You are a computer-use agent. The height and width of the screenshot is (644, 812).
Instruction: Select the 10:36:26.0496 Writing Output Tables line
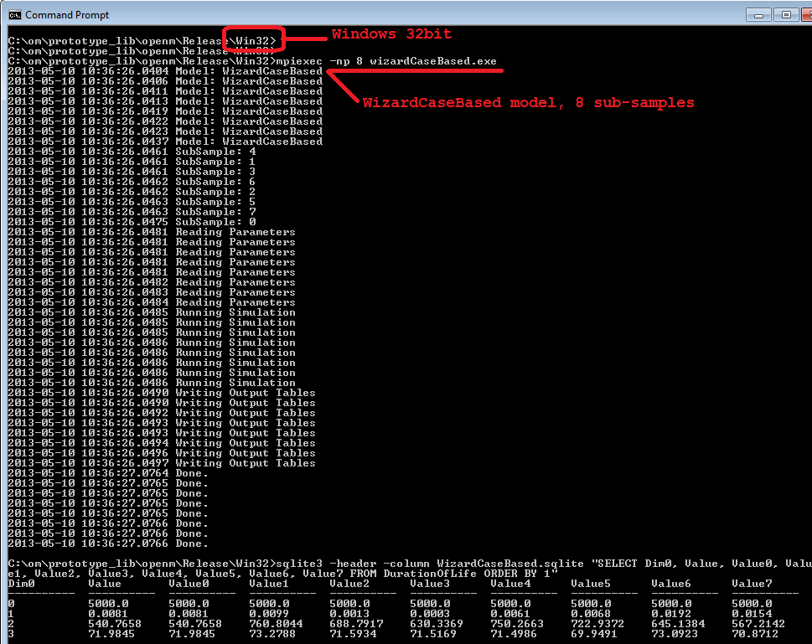click(162, 453)
